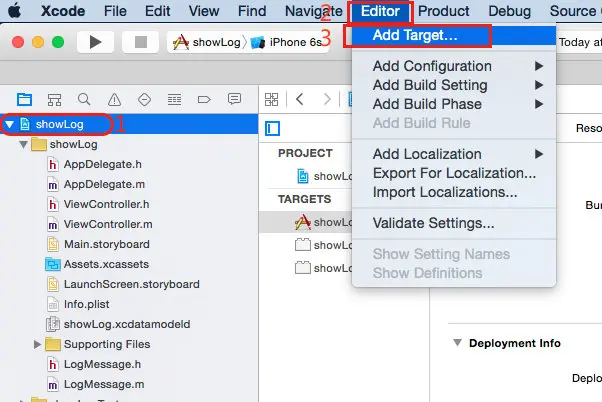This screenshot has height=402, width=602.
Task: Stop the running build
Action: [x=141, y=42]
